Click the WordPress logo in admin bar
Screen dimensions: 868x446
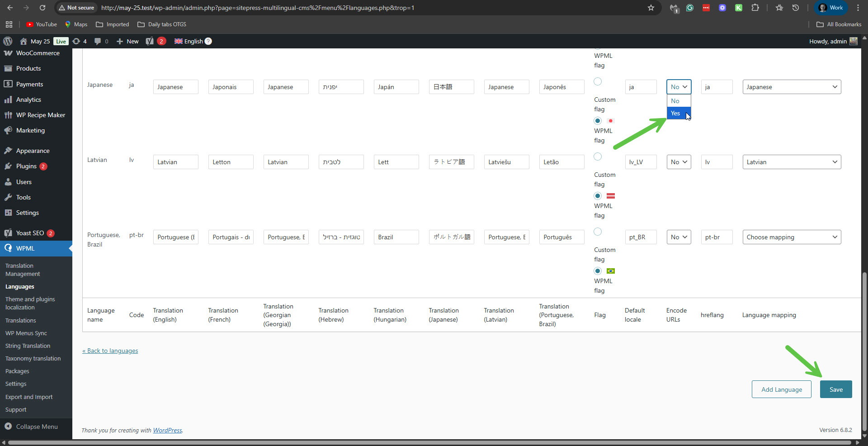pyautogui.click(x=8, y=41)
